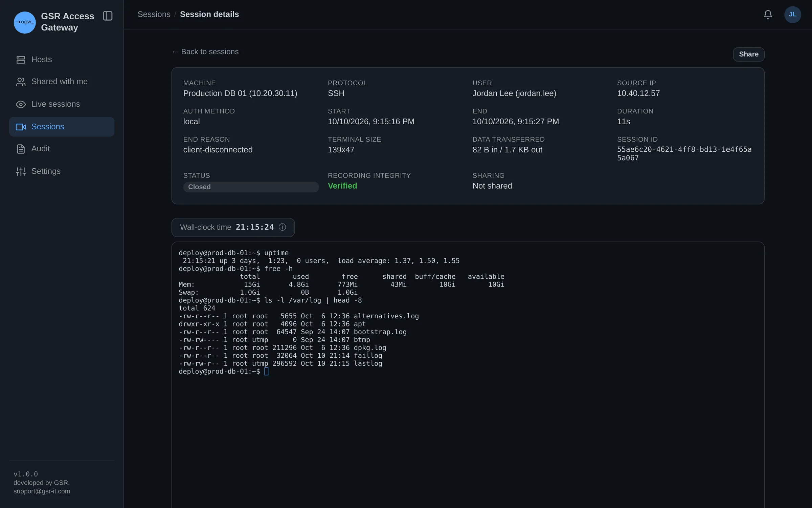Click the Settings sliders icon

point(21,171)
